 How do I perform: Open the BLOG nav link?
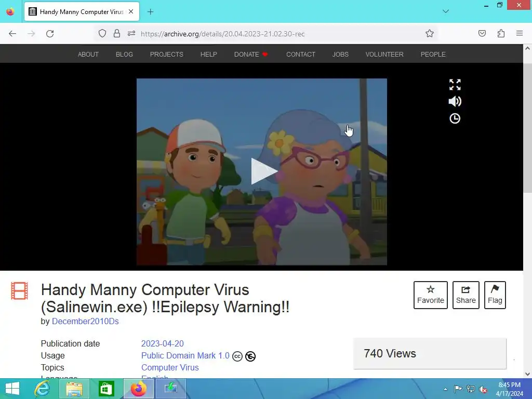[x=124, y=54]
